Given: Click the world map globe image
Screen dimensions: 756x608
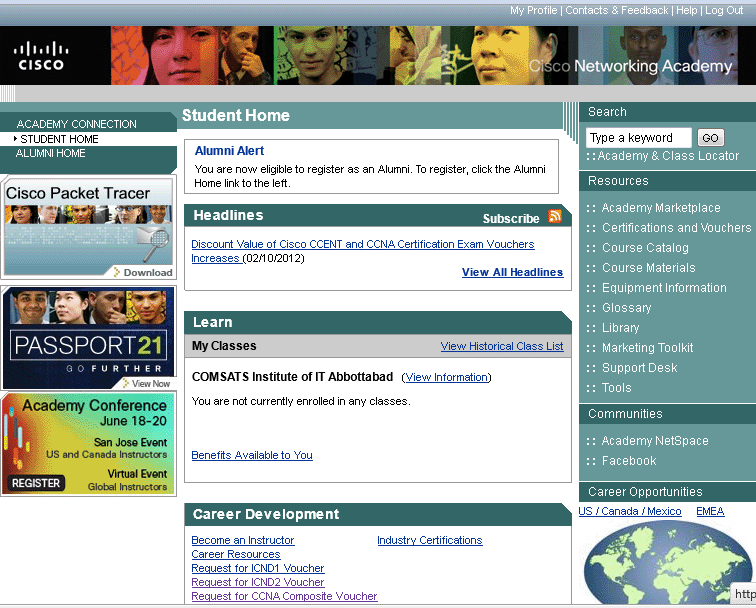Looking at the screenshot, I should pos(668,563).
